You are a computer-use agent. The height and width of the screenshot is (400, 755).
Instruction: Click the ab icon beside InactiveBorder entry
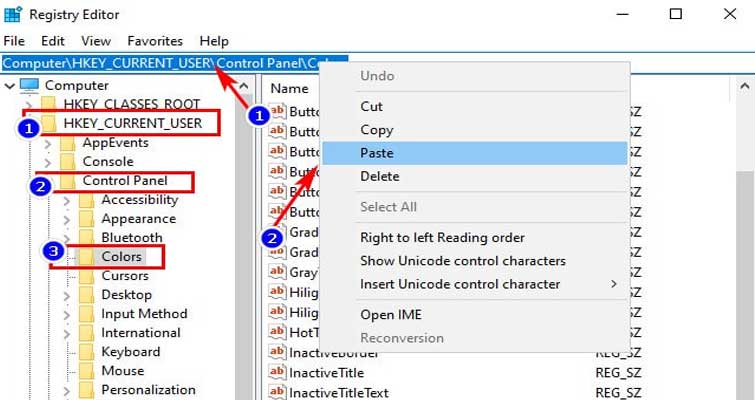tap(277, 351)
